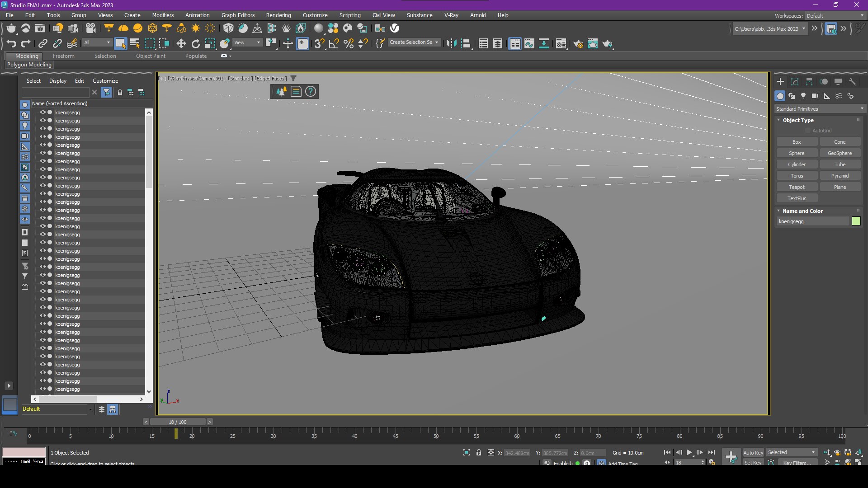Screen dimensions: 868x488
Task: Click the Pyramid primitive button
Action: [x=840, y=176]
